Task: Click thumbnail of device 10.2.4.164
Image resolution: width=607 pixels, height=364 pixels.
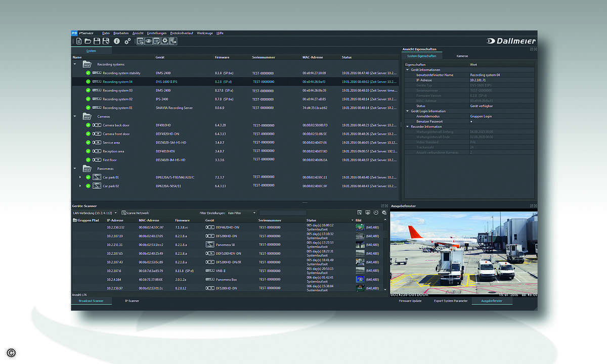Action: (x=360, y=280)
